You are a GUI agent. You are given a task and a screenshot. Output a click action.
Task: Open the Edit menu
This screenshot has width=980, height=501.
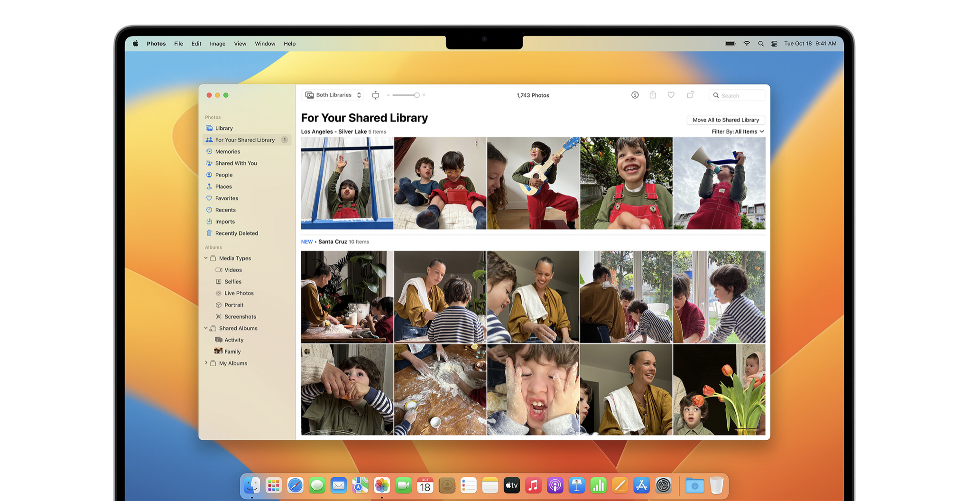[x=196, y=44]
